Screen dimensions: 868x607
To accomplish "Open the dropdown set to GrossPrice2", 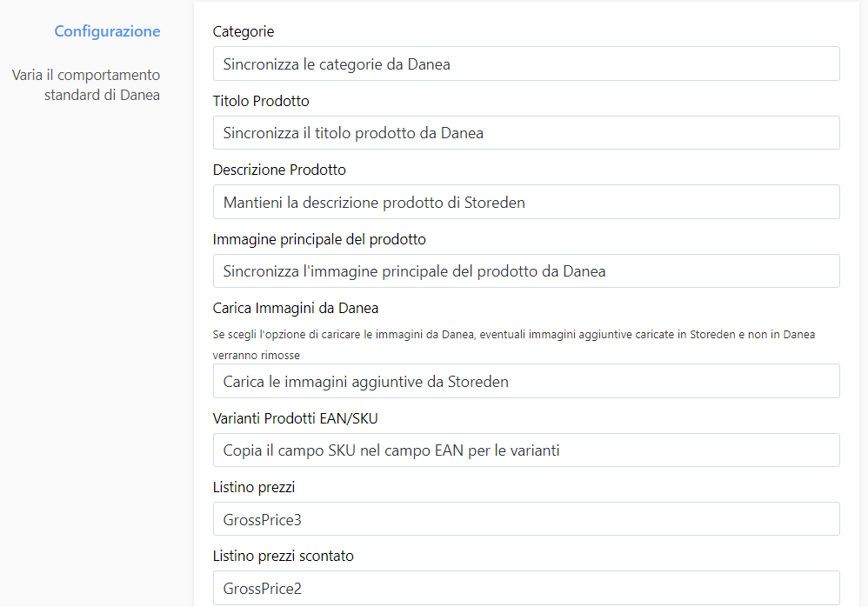I will coord(525,588).
